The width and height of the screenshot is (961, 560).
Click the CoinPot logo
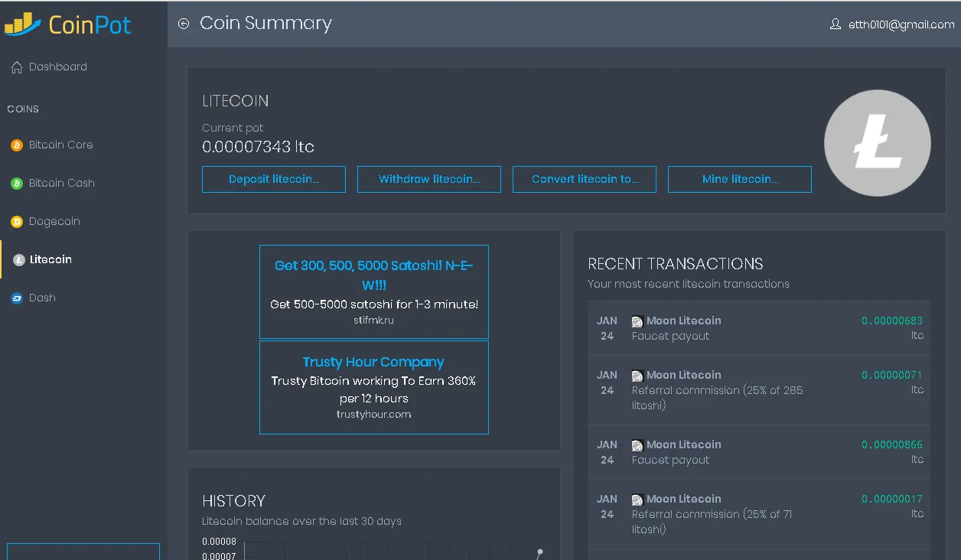point(67,24)
